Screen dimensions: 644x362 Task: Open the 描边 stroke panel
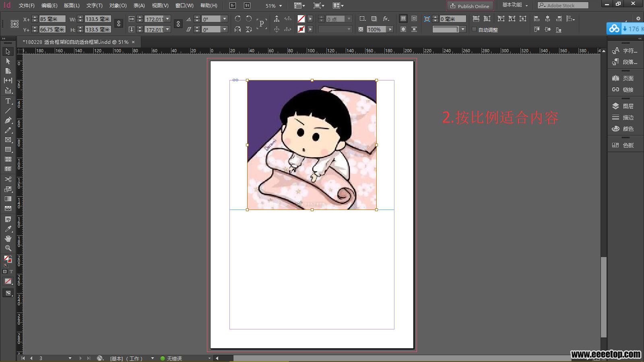pyautogui.click(x=623, y=117)
